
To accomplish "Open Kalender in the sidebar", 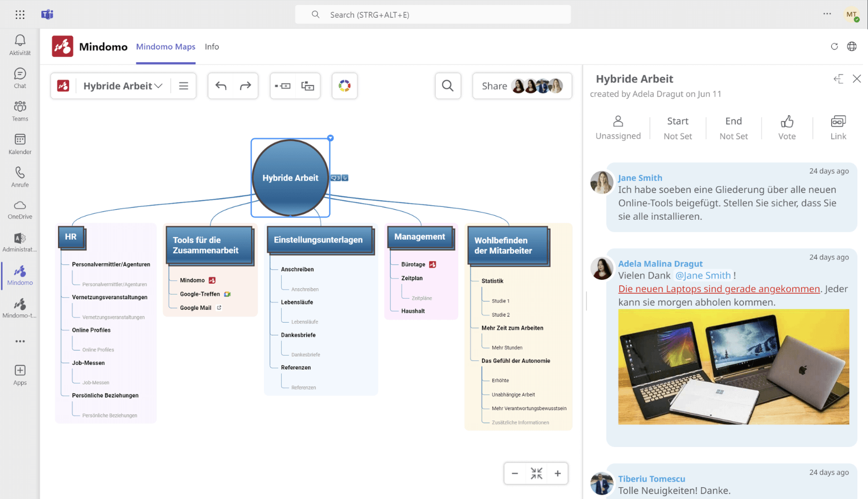I will pyautogui.click(x=20, y=144).
